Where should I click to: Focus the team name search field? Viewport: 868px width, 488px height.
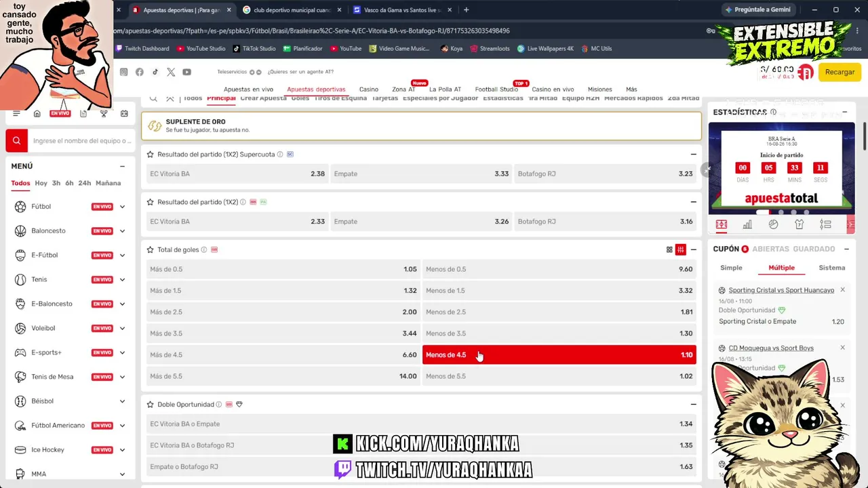[x=82, y=140]
